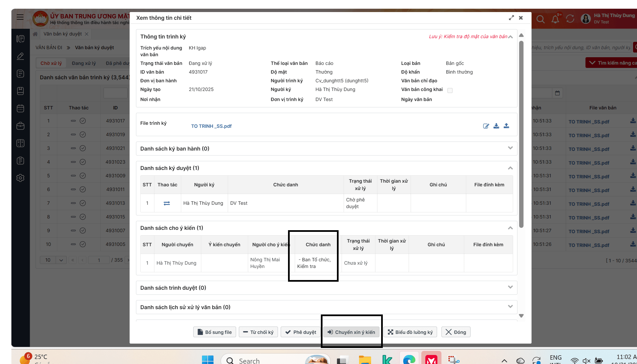
Task: Collapse the Danh sách ký duyệt section
Action: pos(510,168)
